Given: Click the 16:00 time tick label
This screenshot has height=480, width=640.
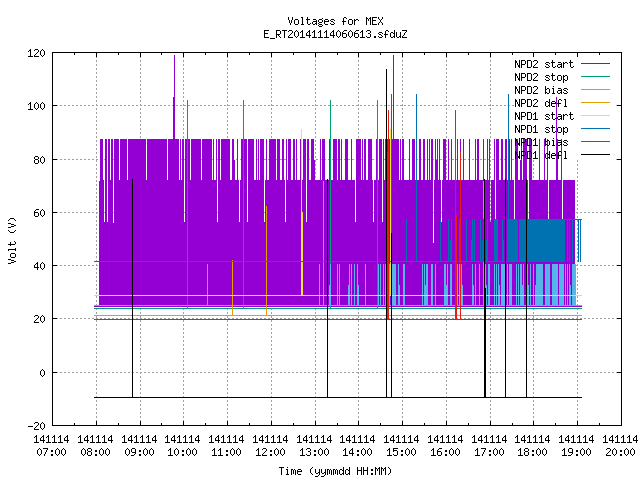Looking at the screenshot, I should [x=445, y=452].
